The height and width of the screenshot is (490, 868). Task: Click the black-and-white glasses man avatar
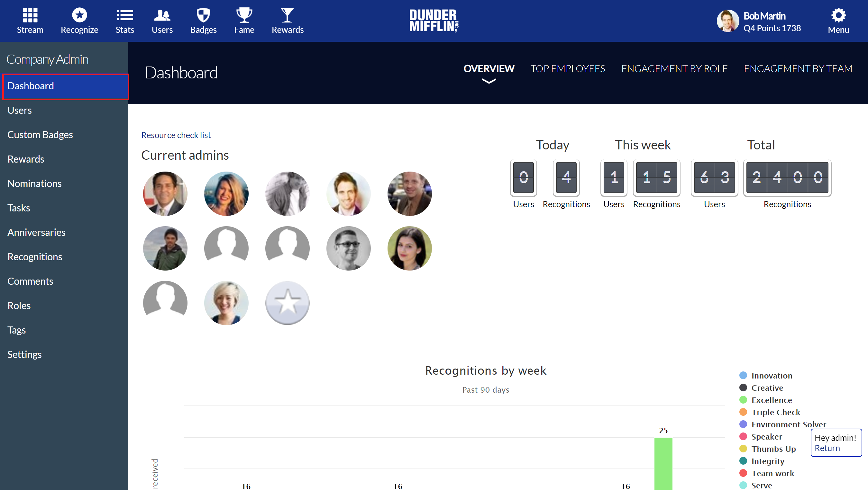[348, 248]
